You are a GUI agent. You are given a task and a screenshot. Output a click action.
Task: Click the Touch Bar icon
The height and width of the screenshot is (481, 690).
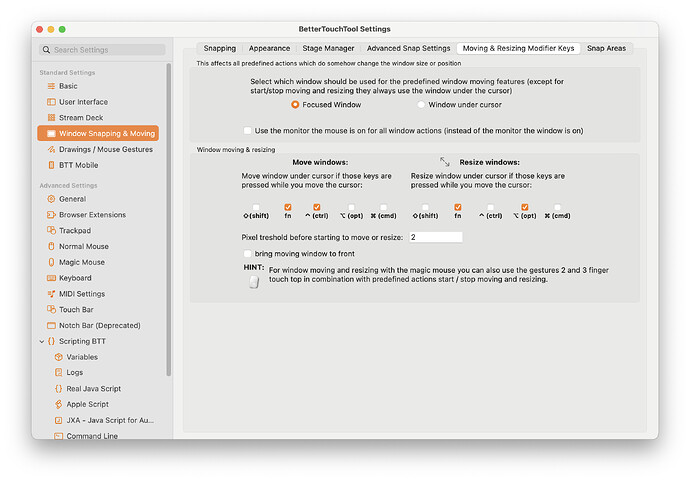(x=51, y=309)
